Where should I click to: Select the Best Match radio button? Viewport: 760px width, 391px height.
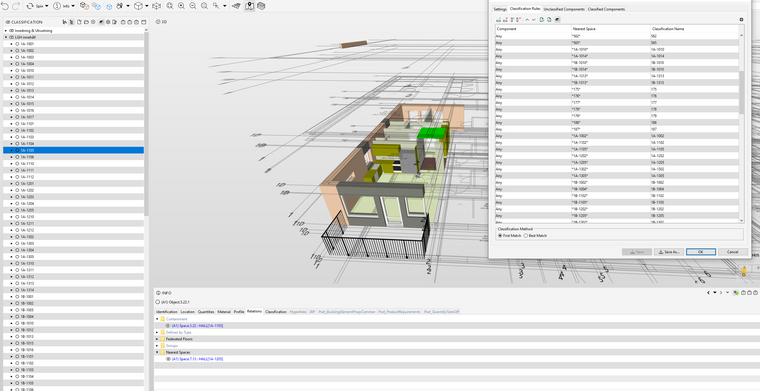pos(526,235)
